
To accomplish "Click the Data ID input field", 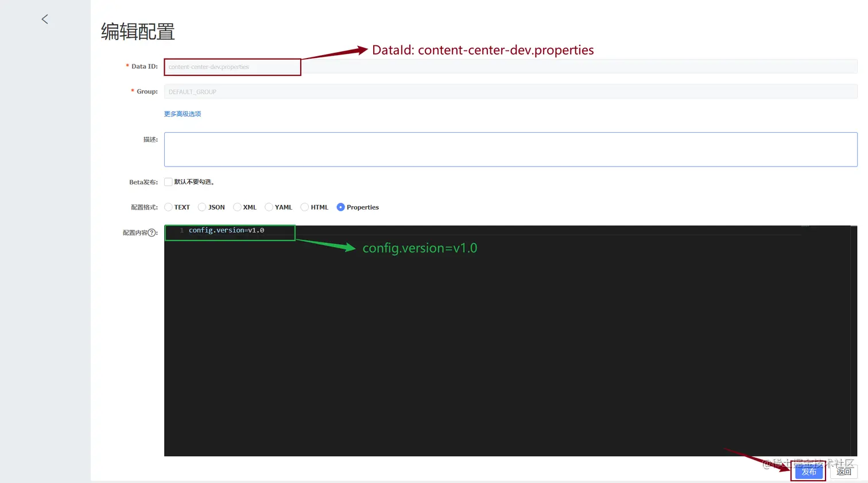I will (510, 67).
